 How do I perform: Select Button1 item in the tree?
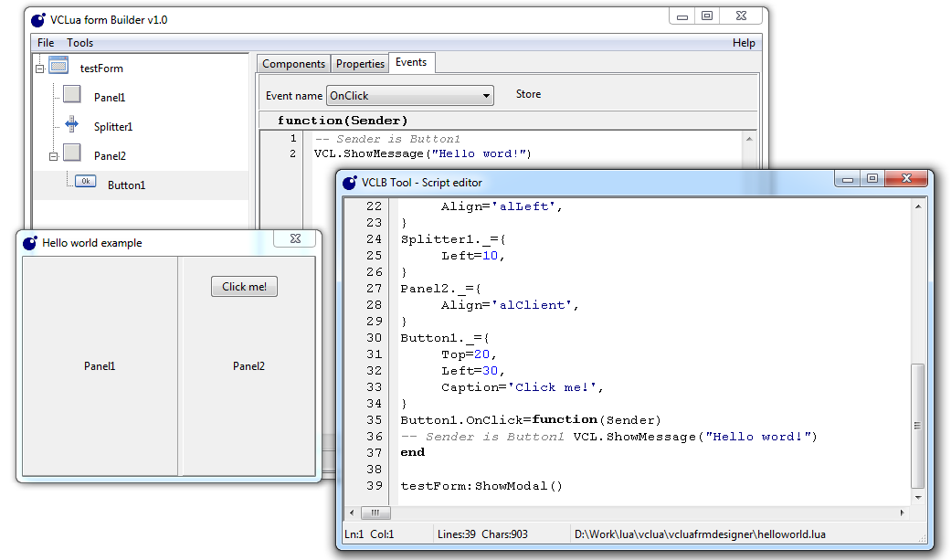(x=126, y=185)
